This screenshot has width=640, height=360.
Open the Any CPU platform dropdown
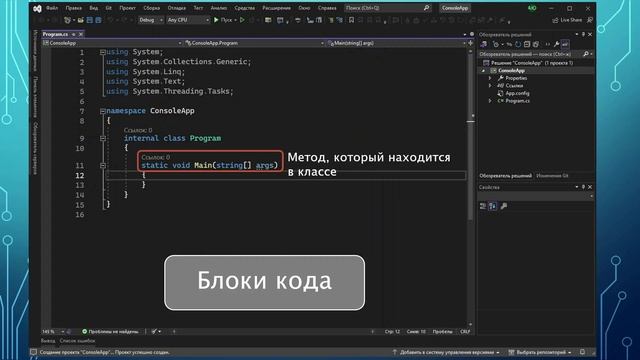coord(188,20)
